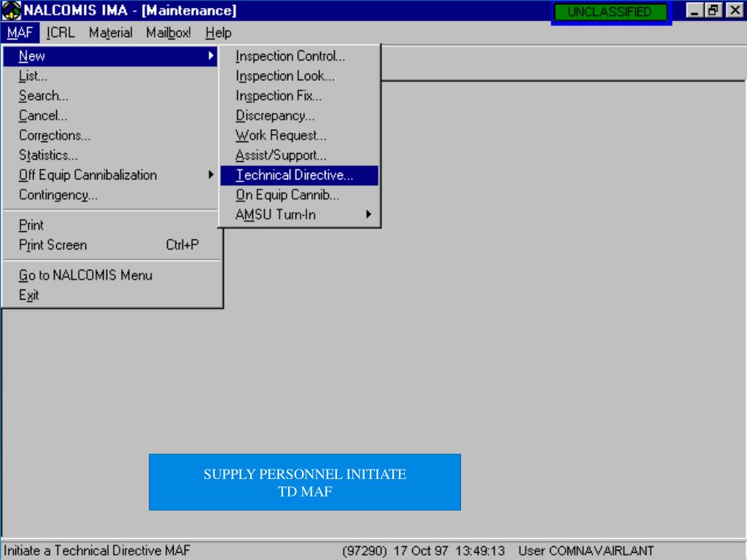Screen dimensions: 747x560
Task: Choose List... from the MAF menu
Action: point(110,76)
